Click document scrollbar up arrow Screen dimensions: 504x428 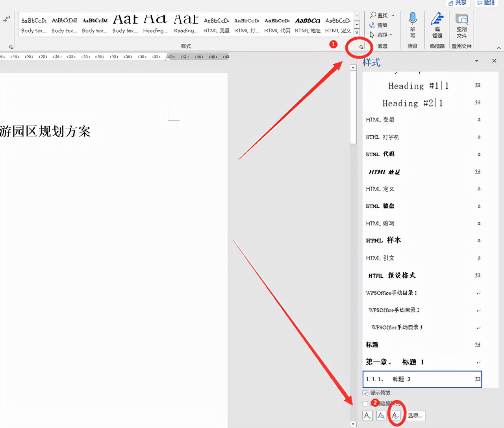point(353,68)
